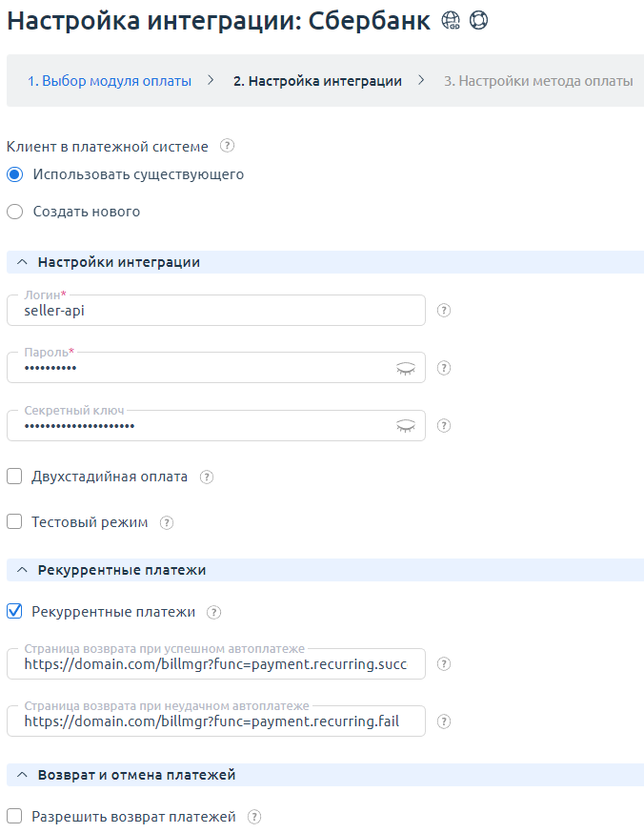
Task: Show help hint next to Секретный ключ field
Action: (444, 425)
